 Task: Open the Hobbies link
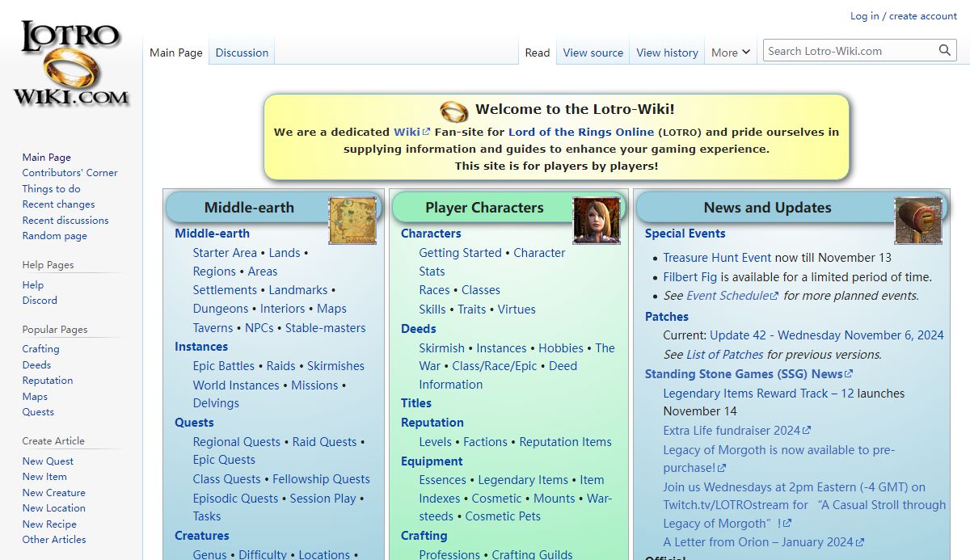(x=561, y=348)
